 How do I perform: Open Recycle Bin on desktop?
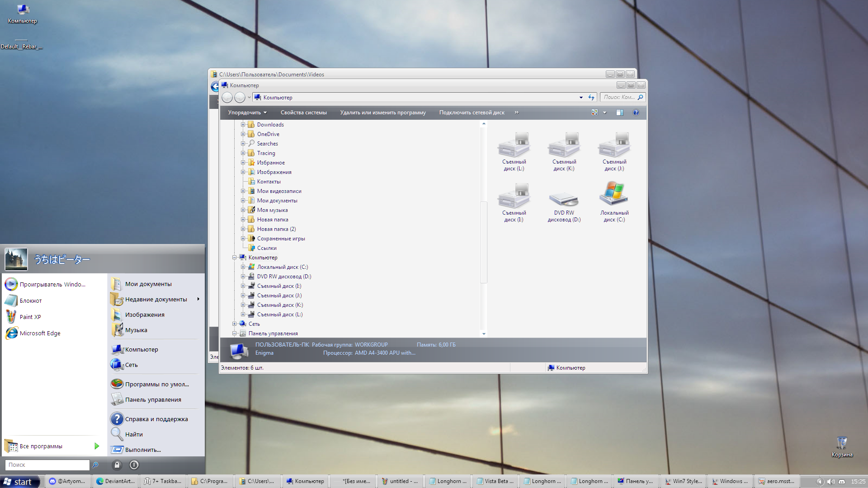[841, 444]
